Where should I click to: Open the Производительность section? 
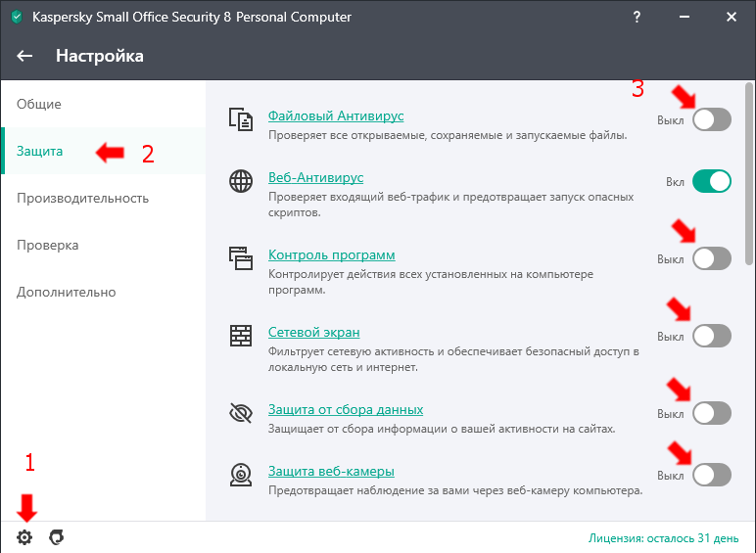tap(103, 198)
